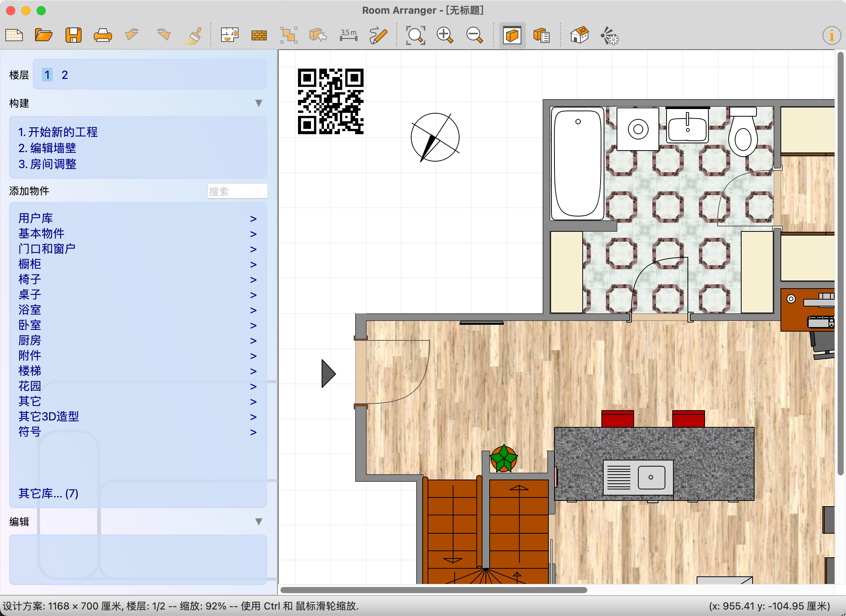Image resolution: width=846 pixels, height=616 pixels.
Task: Click the zoom-to-fit magnifier icon
Action: coord(415,35)
